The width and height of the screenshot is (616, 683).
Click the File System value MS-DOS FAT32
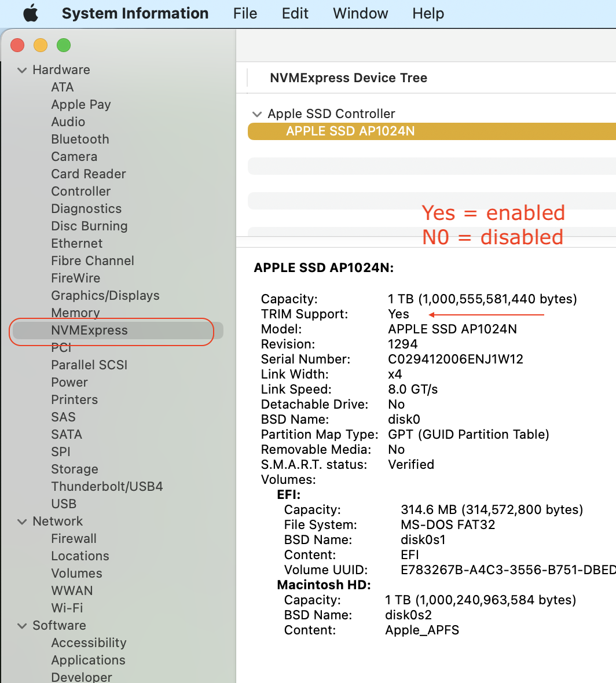coord(448,525)
